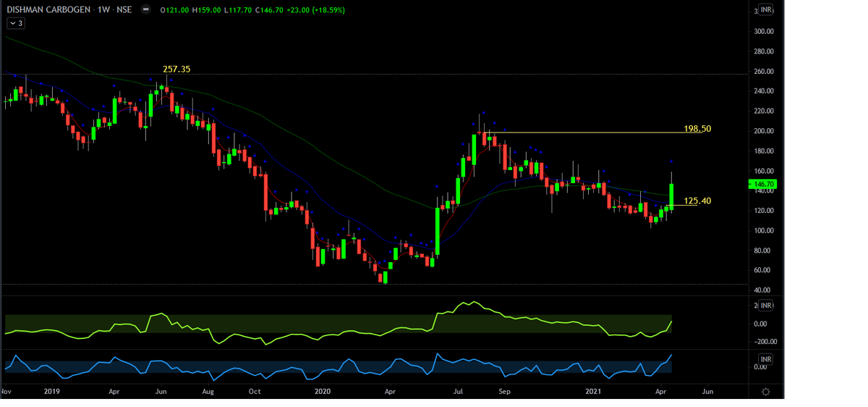Click the 2020 label on time axis

(x=322, y=391)
